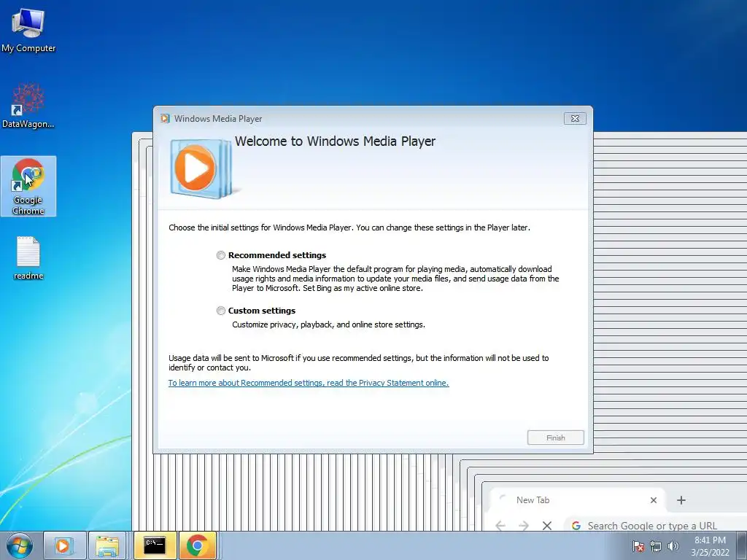The height and width of the screenshot is (560, 747).
Task: Open Windows Explorer from the taskbar
Action: (x=108, y=545)
